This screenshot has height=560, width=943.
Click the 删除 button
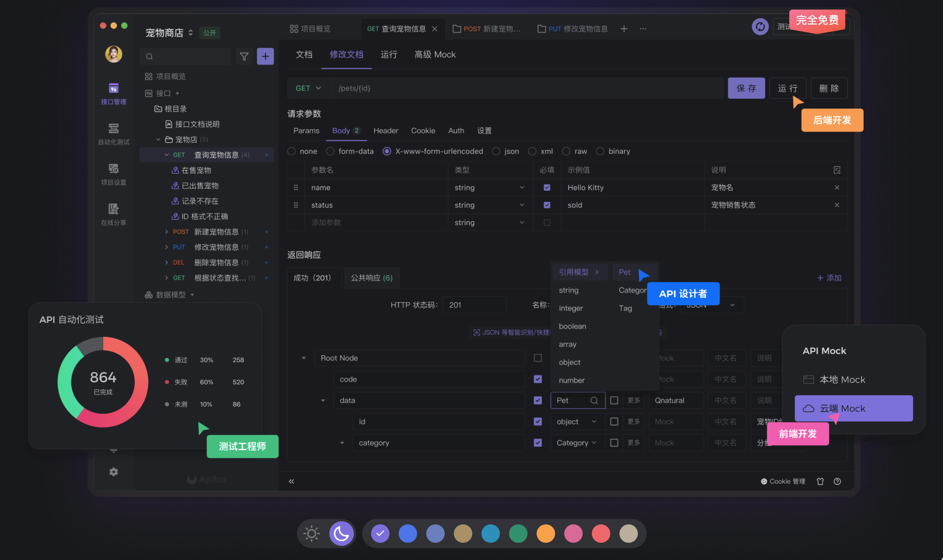click(829, 88)
